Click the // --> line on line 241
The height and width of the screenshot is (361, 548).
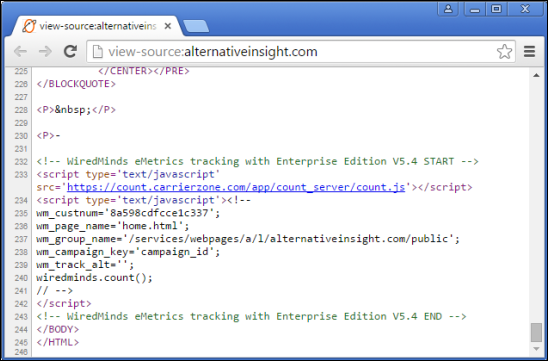(55, 290)
